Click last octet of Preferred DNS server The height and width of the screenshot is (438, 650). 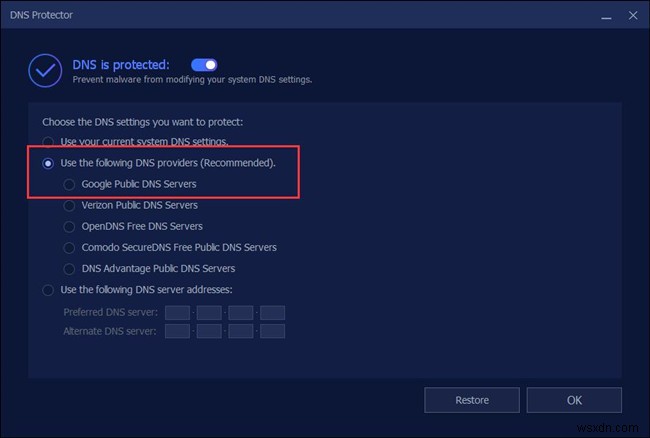point(272,312)
